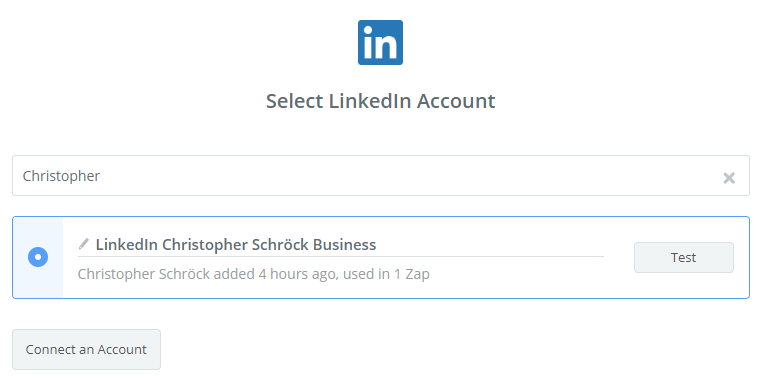The width and height of the screenshot is (757, 379).
Task: Add another LinkedIn account via the Connect button
Action: (x=86, y=350)
